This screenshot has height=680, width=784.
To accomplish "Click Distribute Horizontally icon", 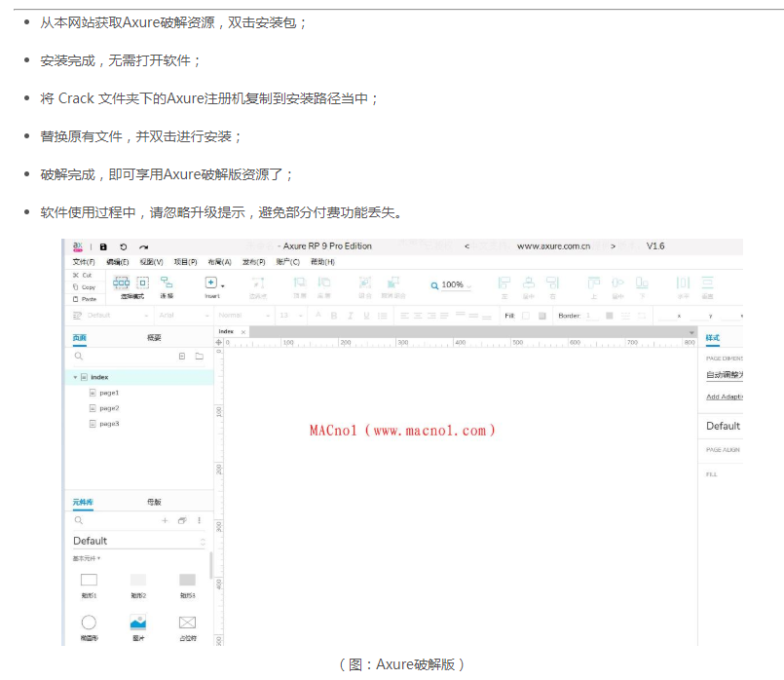I will (x=683, y=283).
